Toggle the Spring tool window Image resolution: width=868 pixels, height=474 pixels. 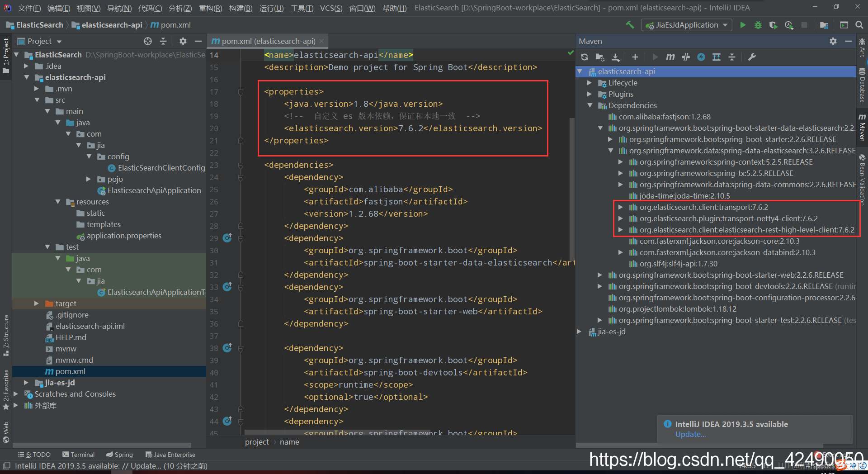[119, 455]
